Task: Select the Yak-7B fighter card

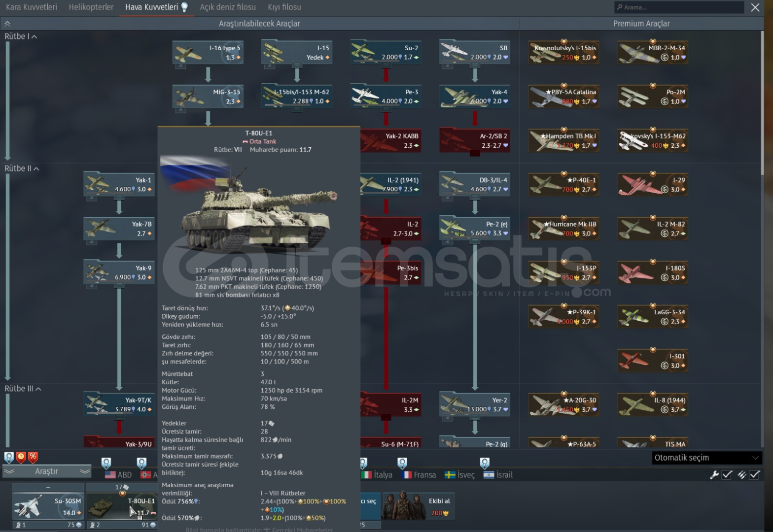Action: (119, 229)
